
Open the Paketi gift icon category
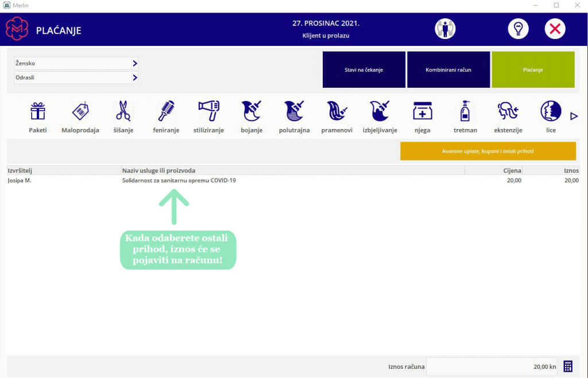coord(38,111)
